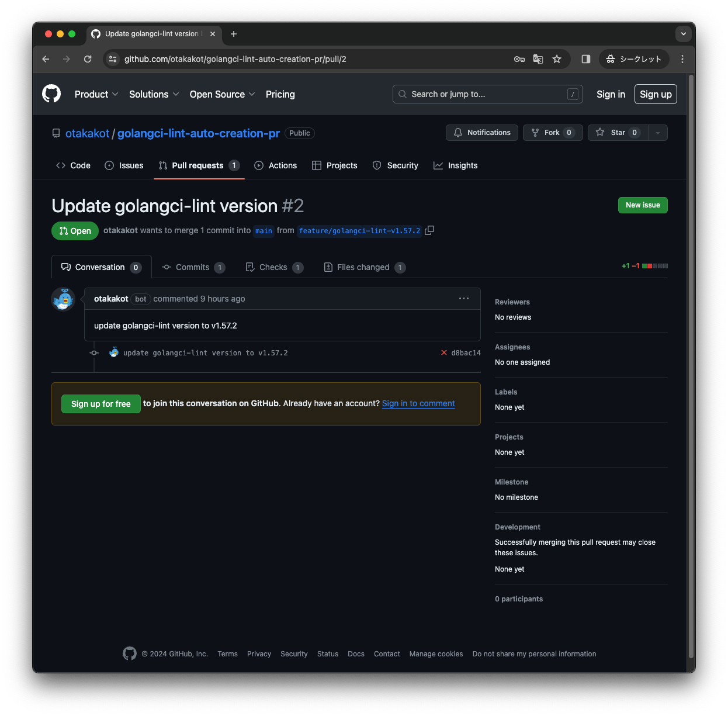Screen dimensions: 728x716
Task: Open the Security tab
Action: (396, 165)
